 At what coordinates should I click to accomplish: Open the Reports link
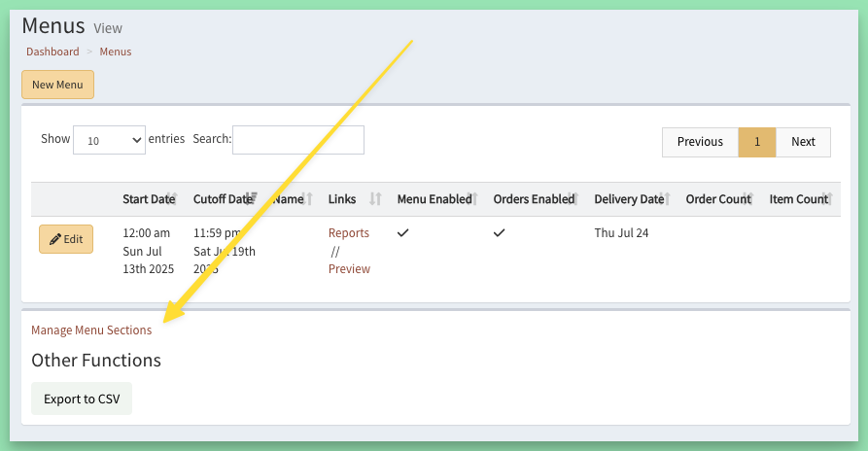coord(349,233)
